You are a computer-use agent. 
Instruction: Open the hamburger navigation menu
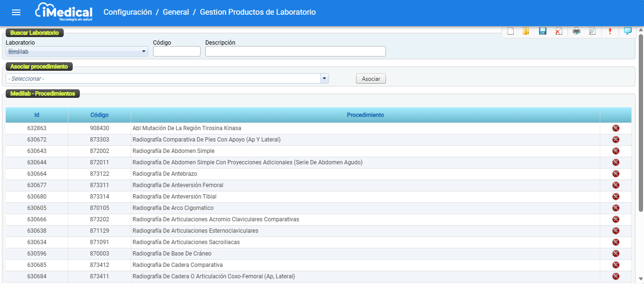pyautogui.click(x=16, y=12)
